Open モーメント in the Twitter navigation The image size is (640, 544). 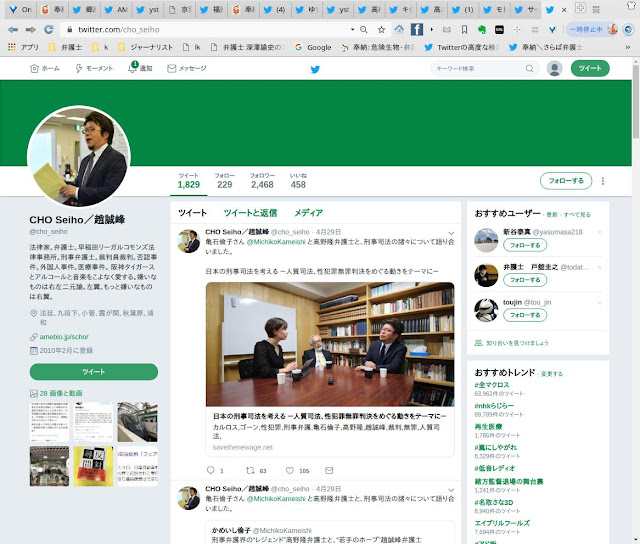click(x=94, y=68)
